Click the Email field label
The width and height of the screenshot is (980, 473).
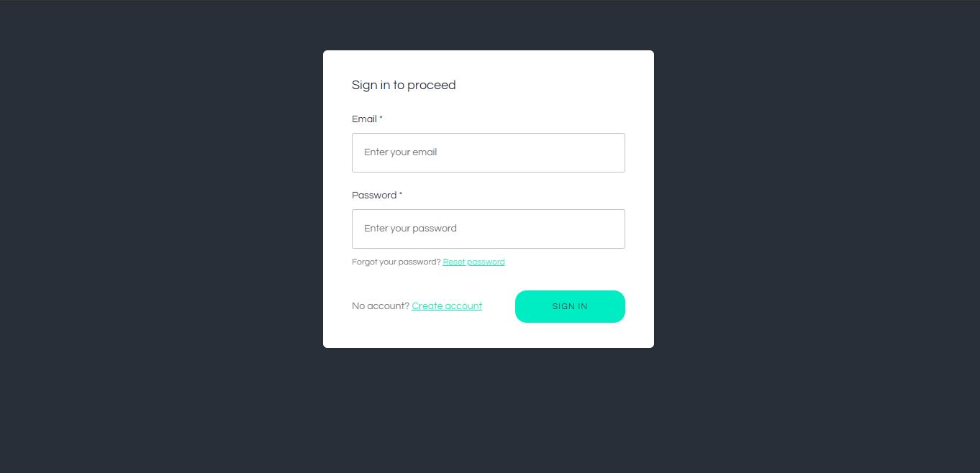[364, 119]
